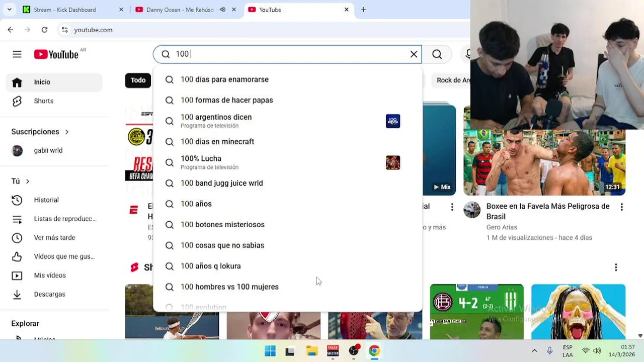
Task: Close the YouTube tab
Action: point(346,10)
